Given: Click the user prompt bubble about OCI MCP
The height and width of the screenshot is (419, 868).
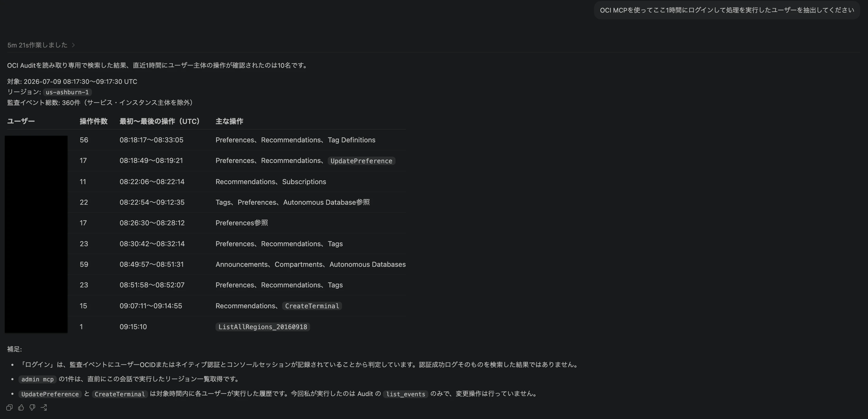Looking at the screenshot, I should click(x=727, y=10).
